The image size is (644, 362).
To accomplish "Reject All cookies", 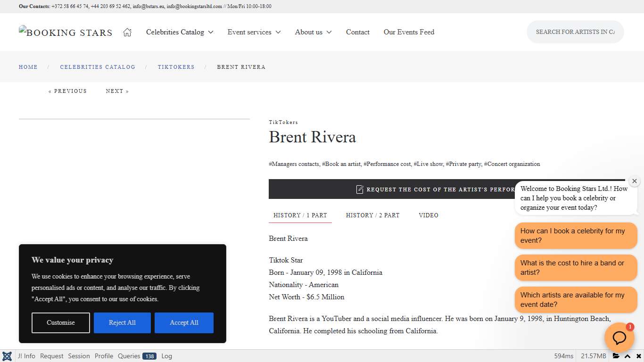I will tap(122, 322).
